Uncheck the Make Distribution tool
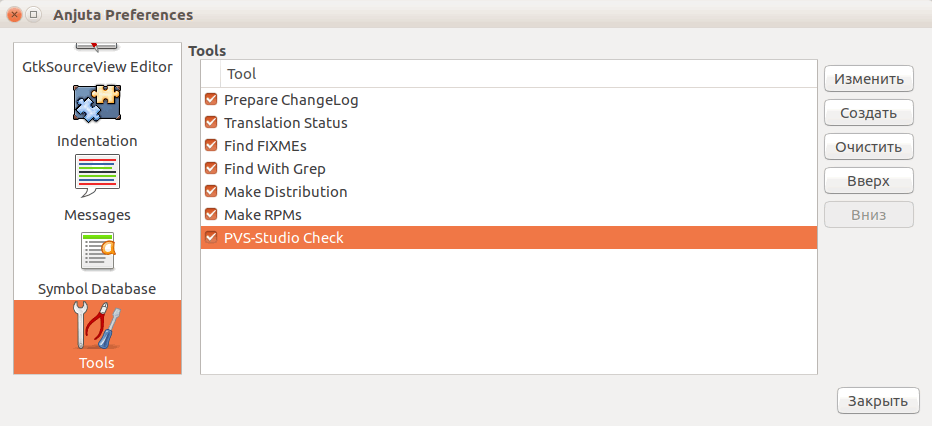This screenshot has width=932, height=426. tap(211, 191)
